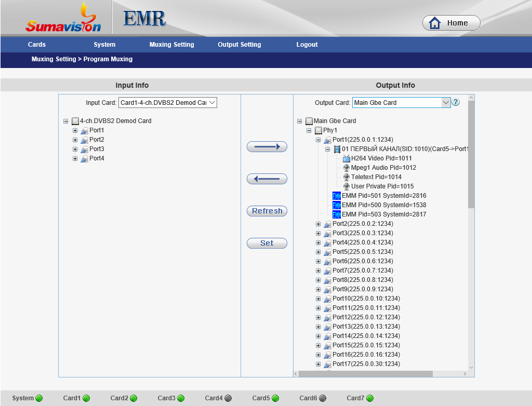
Task: Open the Input Card dropdown
Action: click(167, 103)
